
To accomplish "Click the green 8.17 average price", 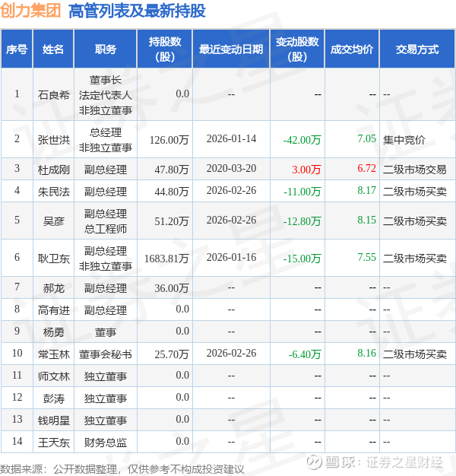I will click(366, 190).
